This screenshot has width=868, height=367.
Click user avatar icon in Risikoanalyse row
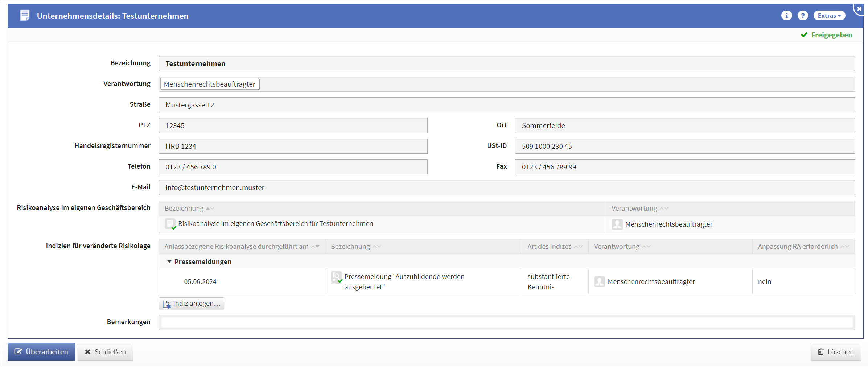617,224
